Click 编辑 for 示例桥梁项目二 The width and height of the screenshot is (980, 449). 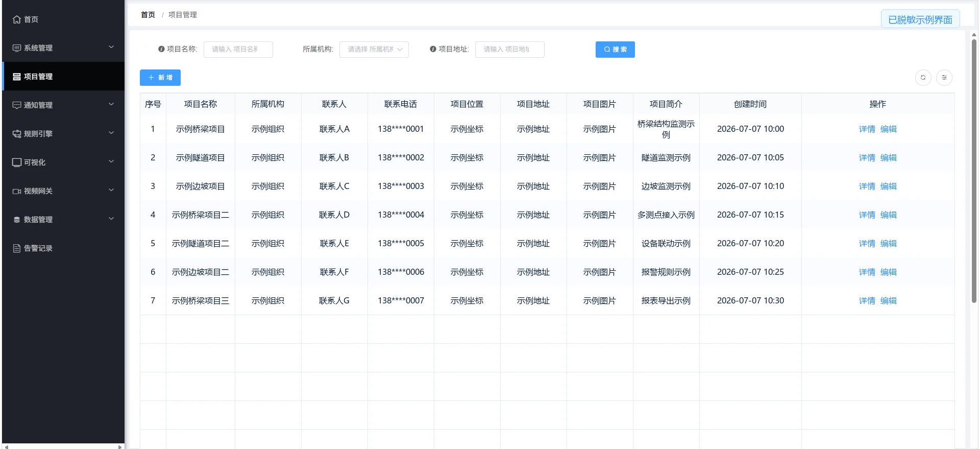pos(888,215)
